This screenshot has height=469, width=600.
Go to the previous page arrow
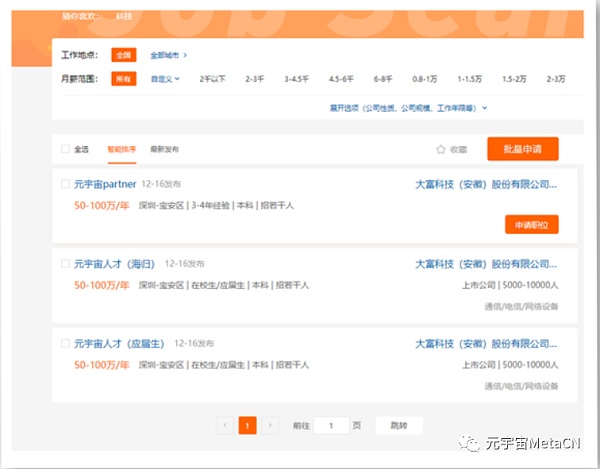coord(225,425)
